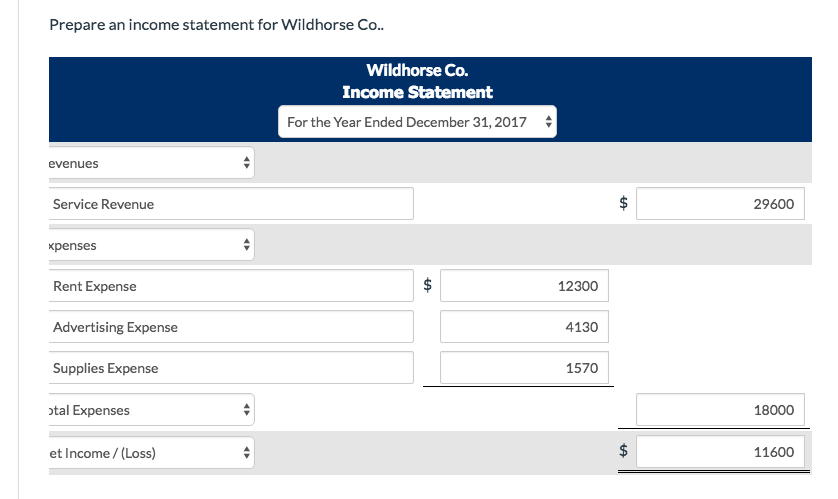The image size is (838, 499).
Task: Select the 12300 rent amount field
Action: click(524, 286)
